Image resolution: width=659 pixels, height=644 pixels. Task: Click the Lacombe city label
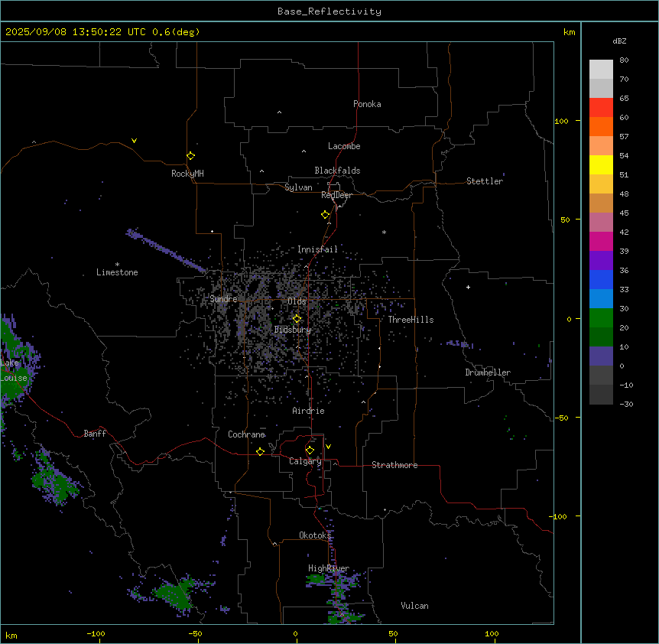(344, 146)
